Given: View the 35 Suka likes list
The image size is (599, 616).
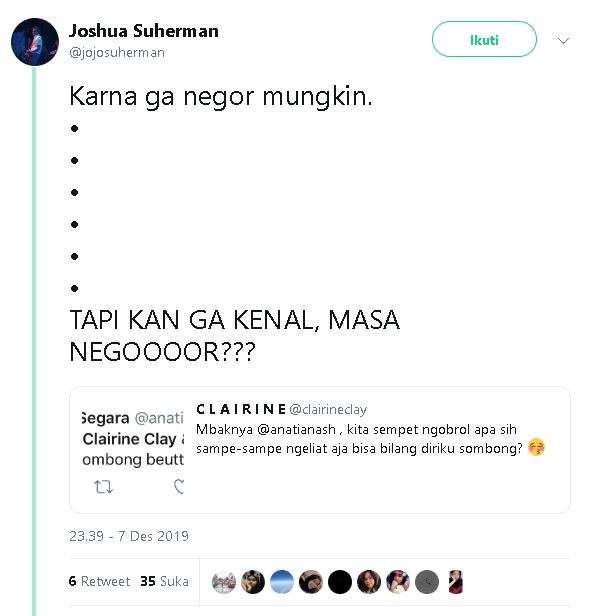Looking at the screenshot, I should [x=164, y=581].
